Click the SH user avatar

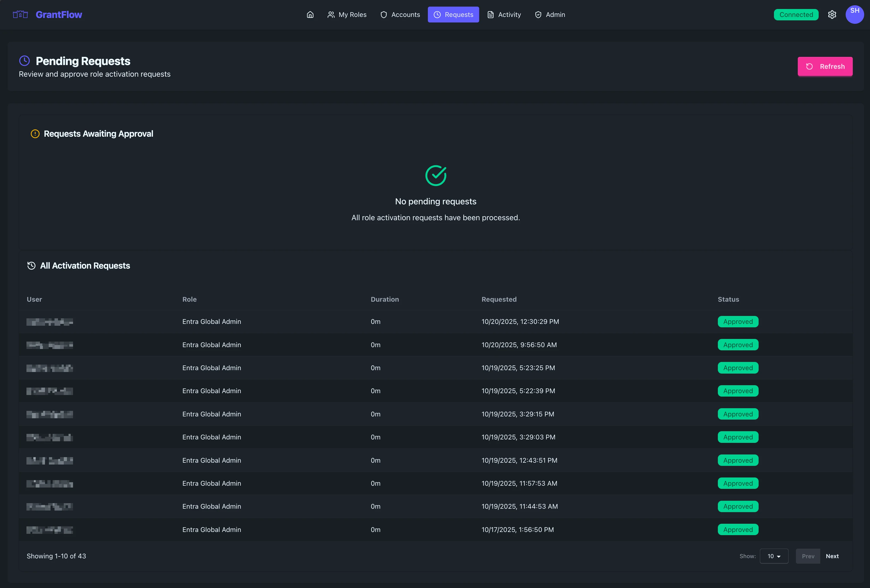coord(854,15)
